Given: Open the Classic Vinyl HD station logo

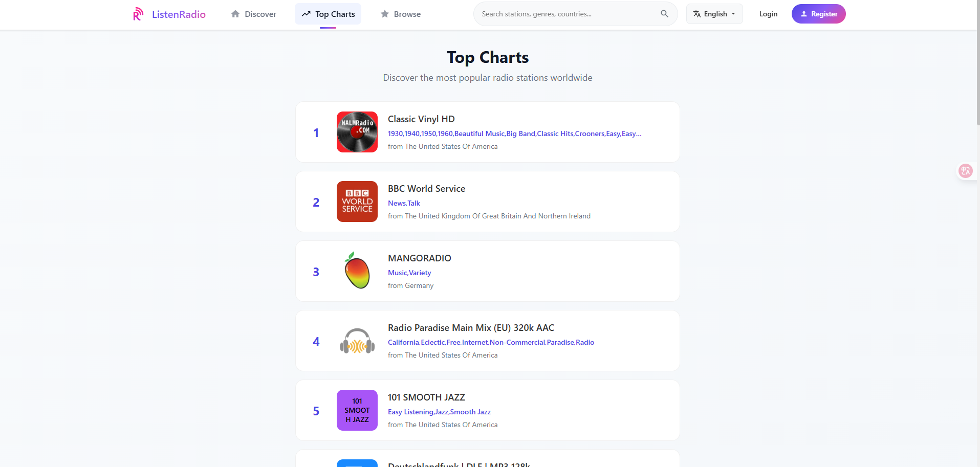Looking at the screenshot, I should (x=357, y=132).
